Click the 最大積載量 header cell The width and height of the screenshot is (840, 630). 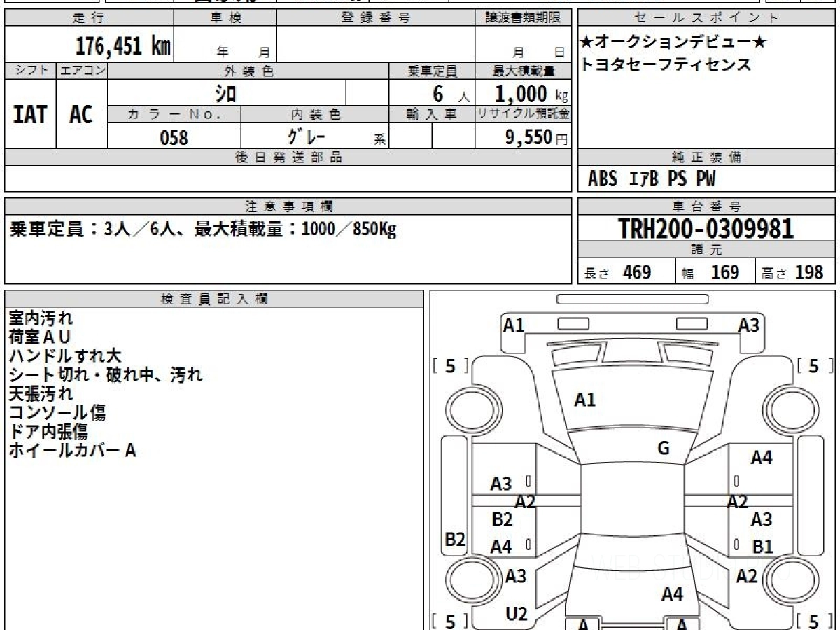[x=523, y=71]
